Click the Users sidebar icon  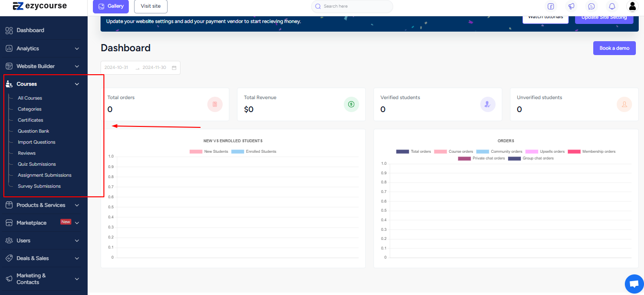click(9, 240)
